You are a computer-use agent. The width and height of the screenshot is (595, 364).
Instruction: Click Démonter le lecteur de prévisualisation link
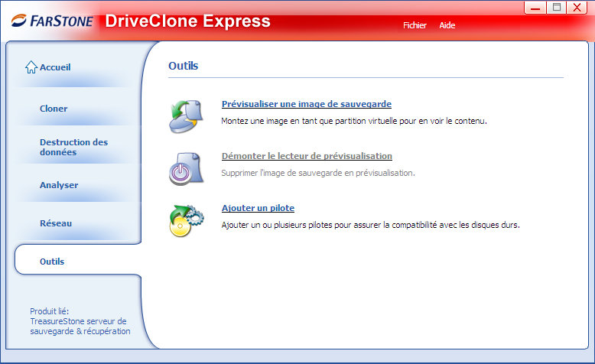307,156
